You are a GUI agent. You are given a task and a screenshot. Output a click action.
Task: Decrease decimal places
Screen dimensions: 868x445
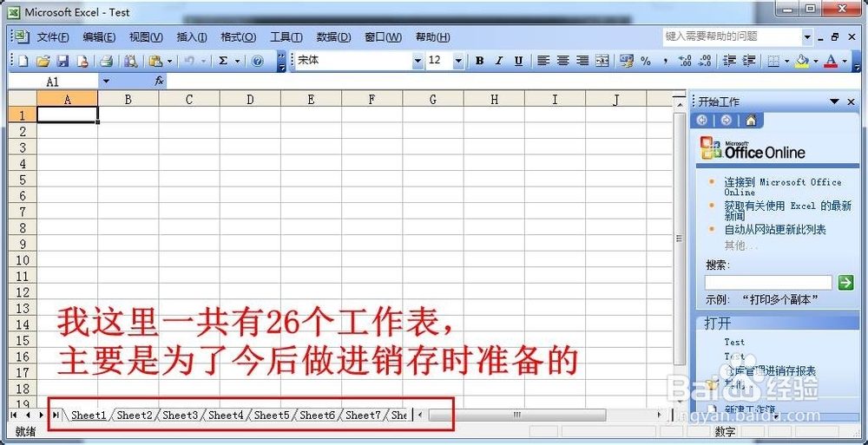click(x=705, y=61)
